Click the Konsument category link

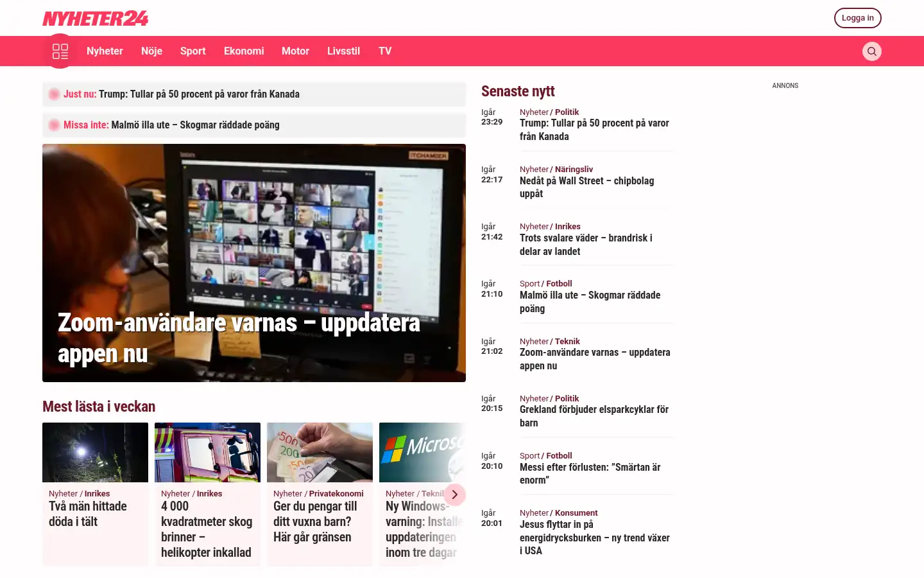coord(576,513)
